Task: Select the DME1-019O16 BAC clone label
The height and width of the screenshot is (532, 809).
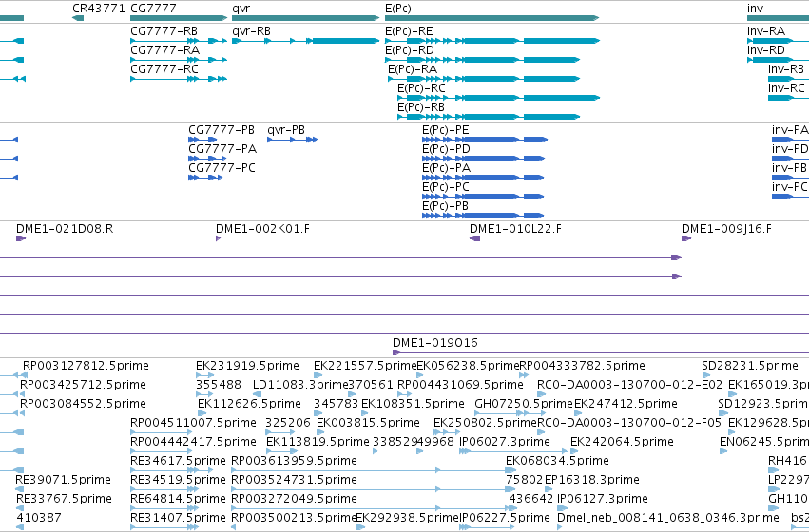Action: (x=435, y=343)
